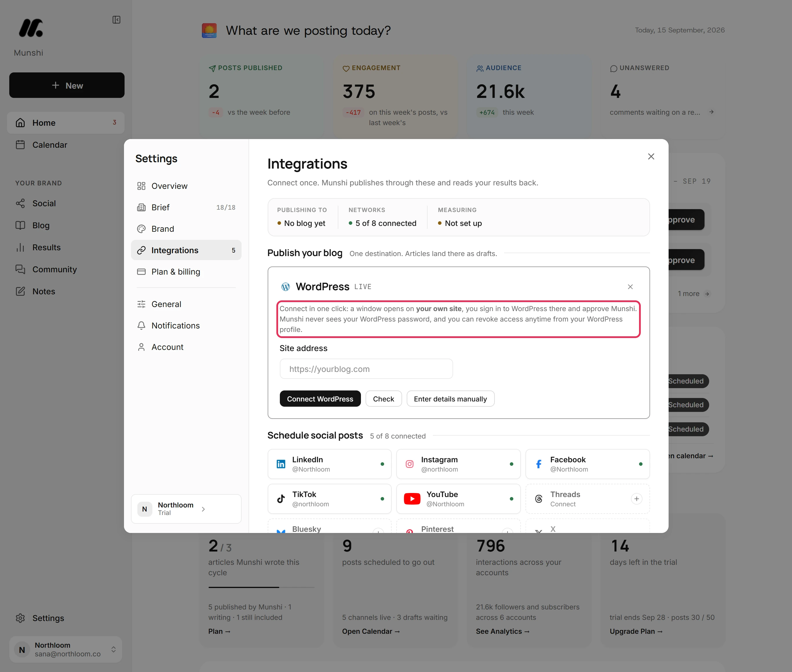Open Blog in the sidebar
This screenshot has width=792, height=672.
(x=65, y=226)
